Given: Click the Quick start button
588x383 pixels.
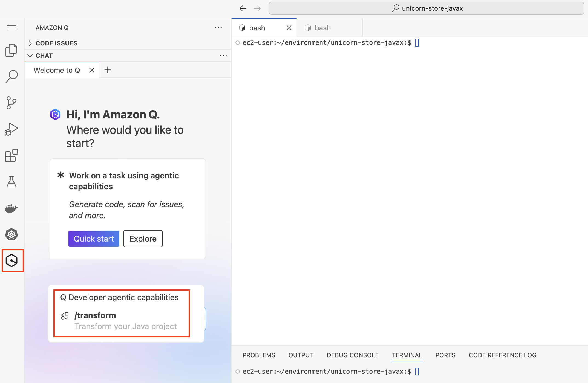Looking at the screenshot, I should (x=94, y=239).
